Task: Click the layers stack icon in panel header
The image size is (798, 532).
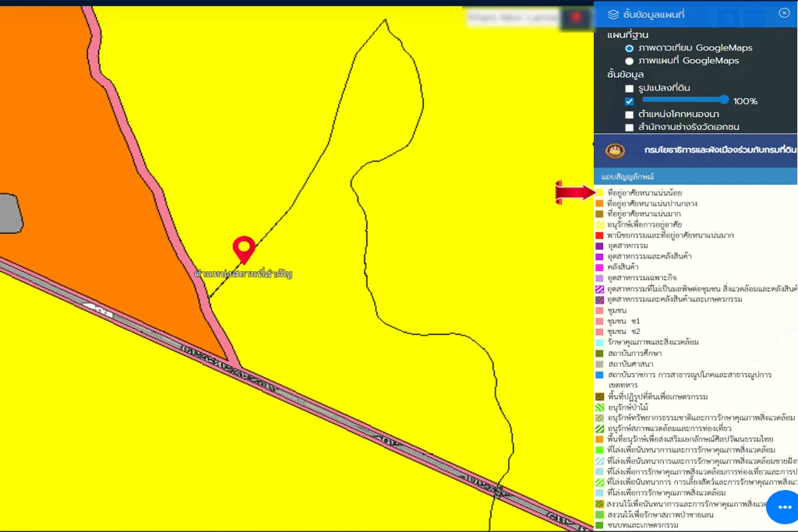Action: pyautogui.click(x=613, y=14)
